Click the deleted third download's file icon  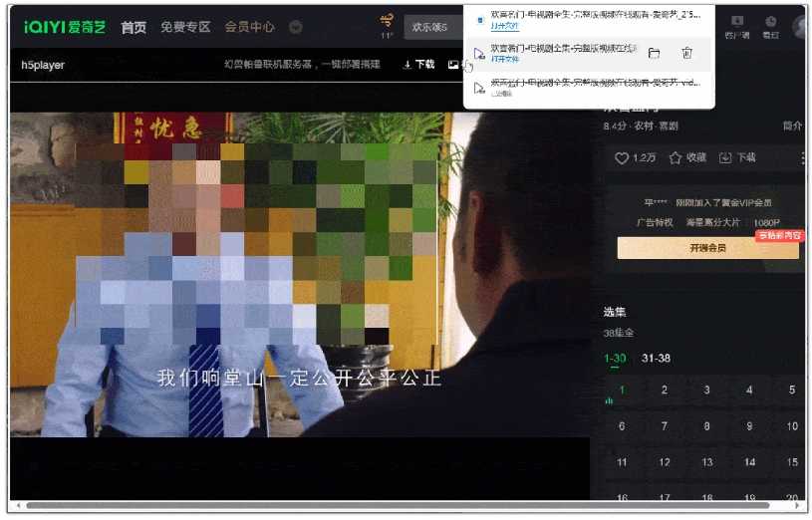point(479,88)
